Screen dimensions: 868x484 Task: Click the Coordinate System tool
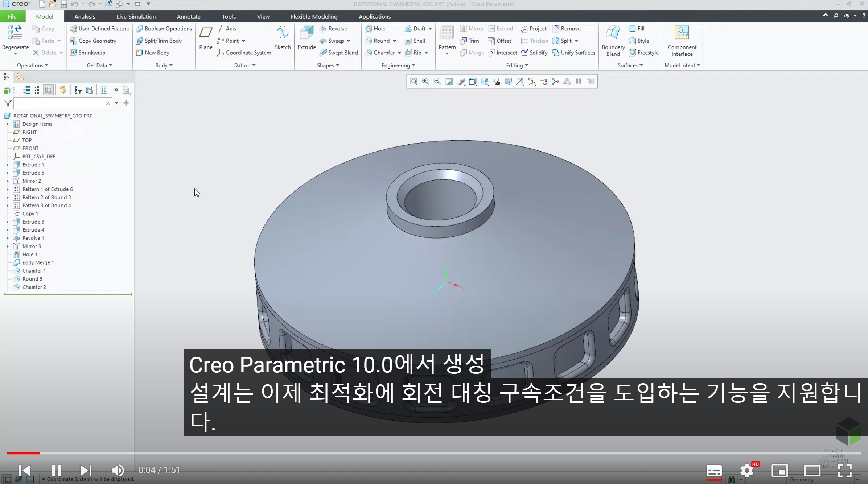tap(244, 53)
